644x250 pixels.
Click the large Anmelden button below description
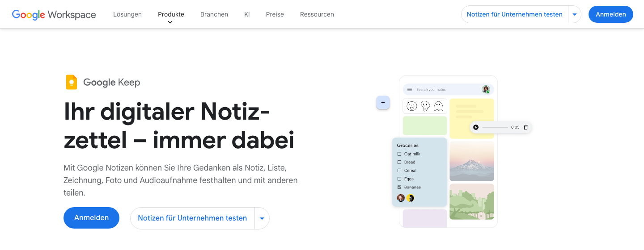91,218
